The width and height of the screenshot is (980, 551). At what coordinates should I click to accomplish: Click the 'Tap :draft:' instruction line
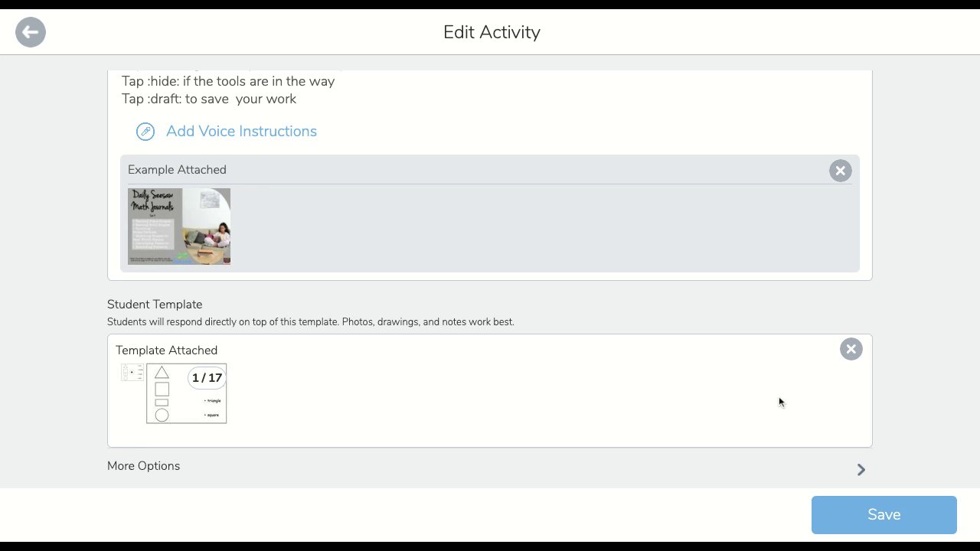point(209,99)
